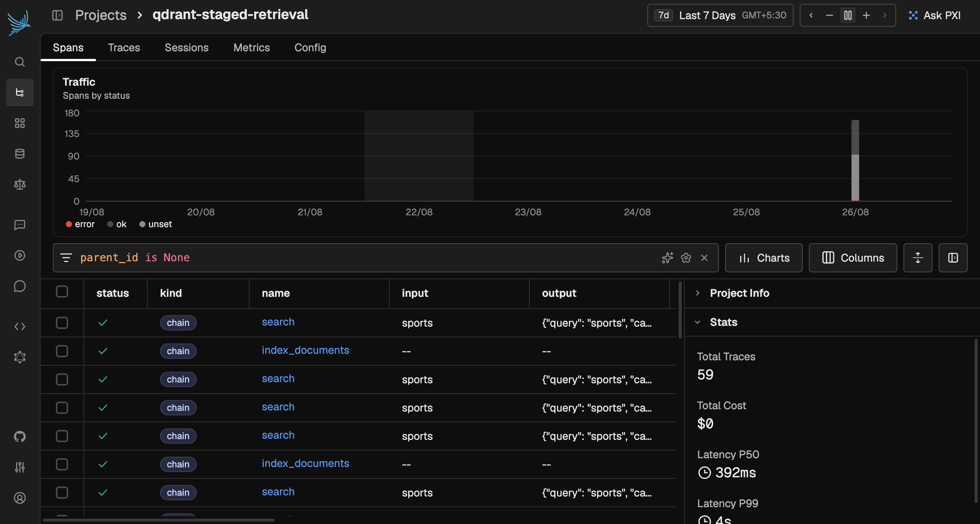The height and width of the screenshot is (524, 980).
Task: Check the second index_documents row checkbox
Action: pyautogui.click(x=62, y=464)
